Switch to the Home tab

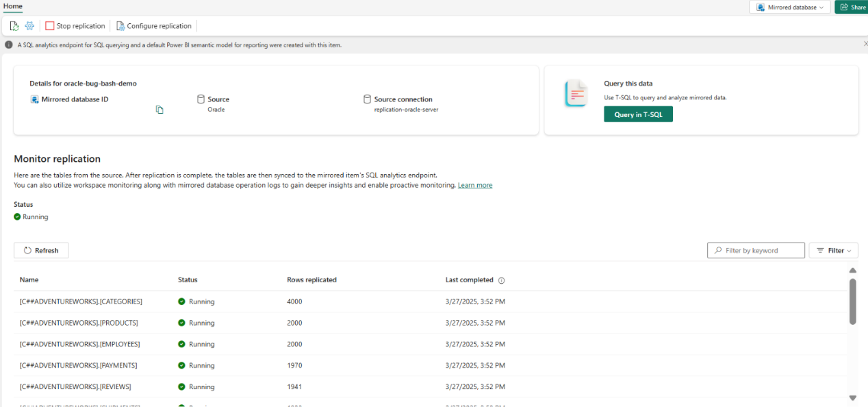(12, 6)
